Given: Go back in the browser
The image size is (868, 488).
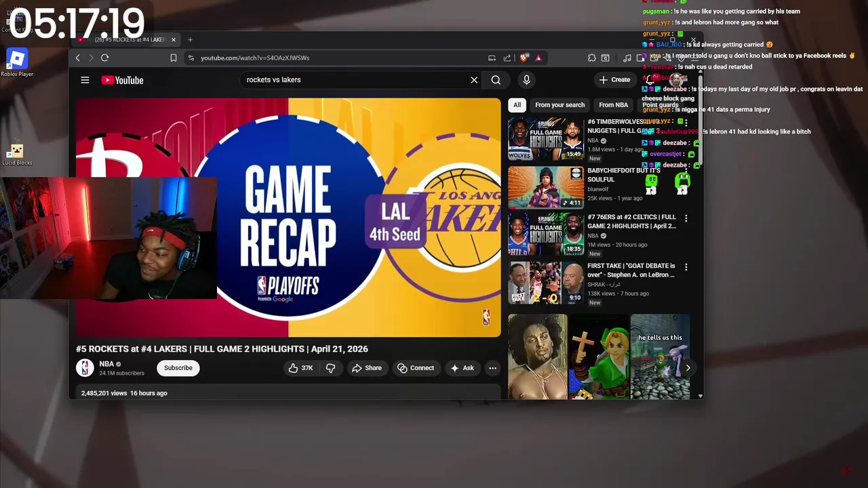Looking at the screenshot, I should coord(78,58).
